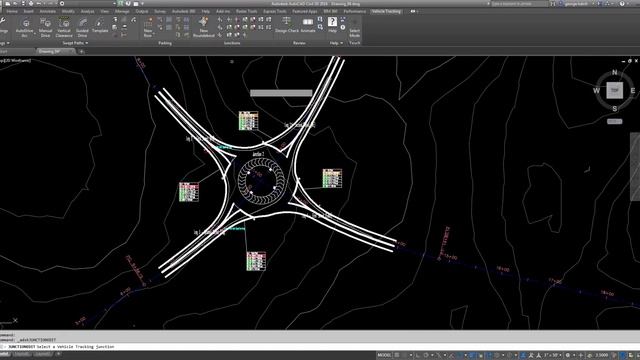
Task: Toggle Ortho mode icon in status bar
Action: coord(418,355)
